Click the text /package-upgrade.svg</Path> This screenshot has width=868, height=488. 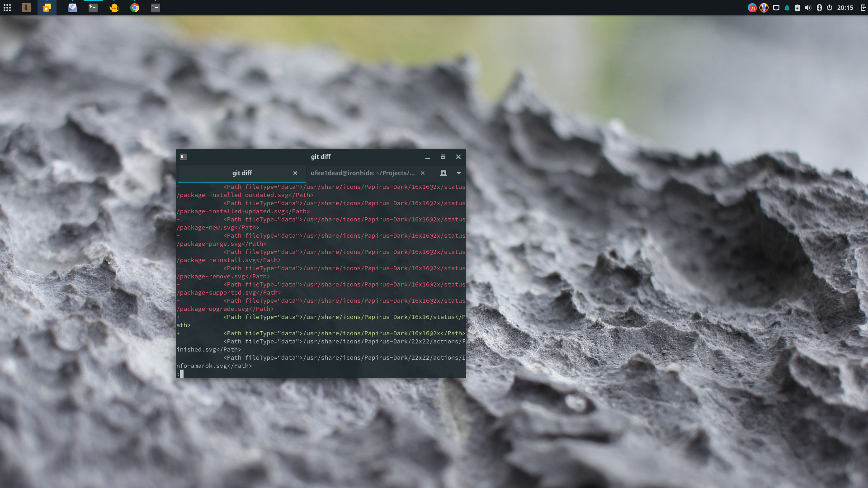[225, 309]
